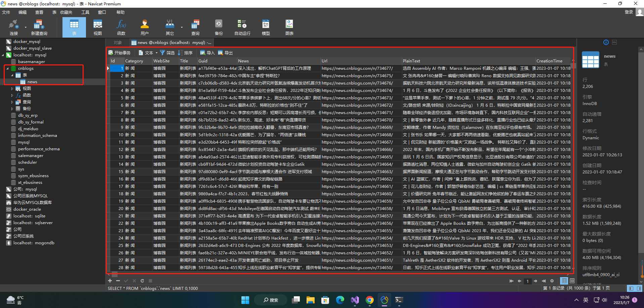644x308 pixels.
Task: Open the 自动运行 (Automation) toolbar tool
Action: (x=242, y=27)
